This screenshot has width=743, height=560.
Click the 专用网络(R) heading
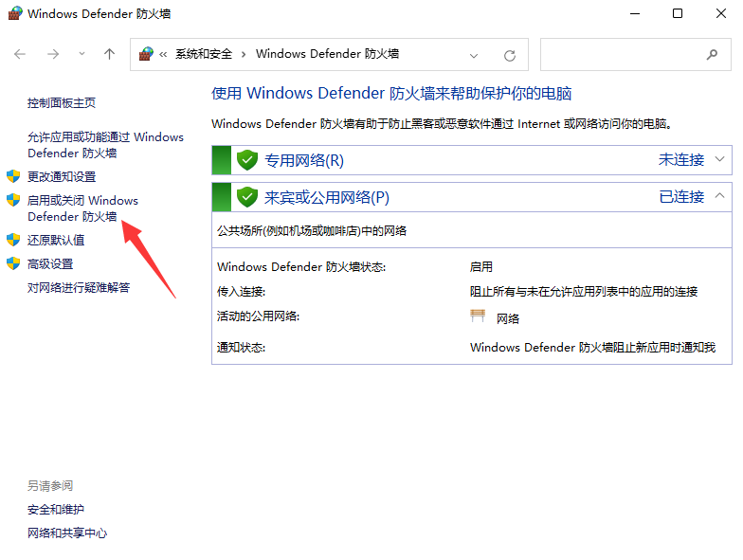coord(303,161)
